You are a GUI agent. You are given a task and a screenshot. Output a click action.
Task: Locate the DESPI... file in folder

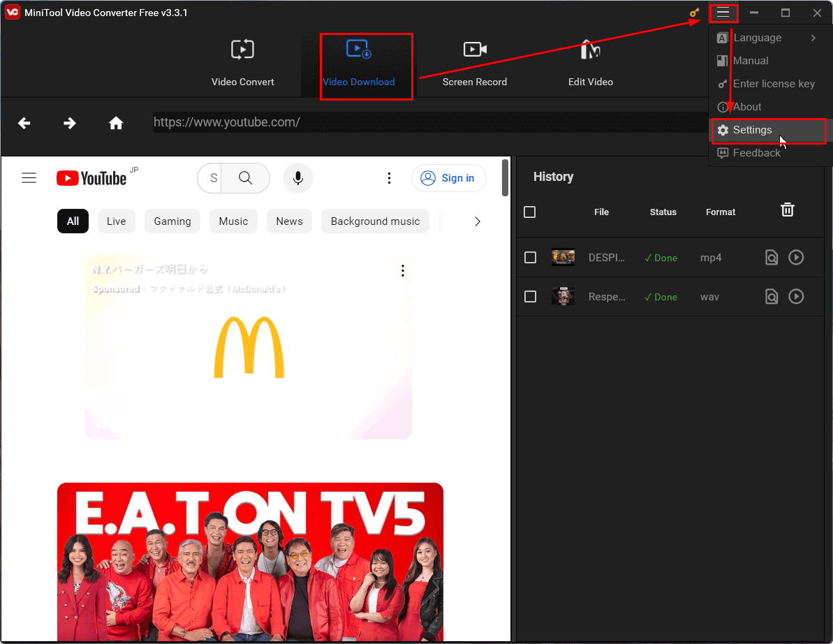pos(772,258)
